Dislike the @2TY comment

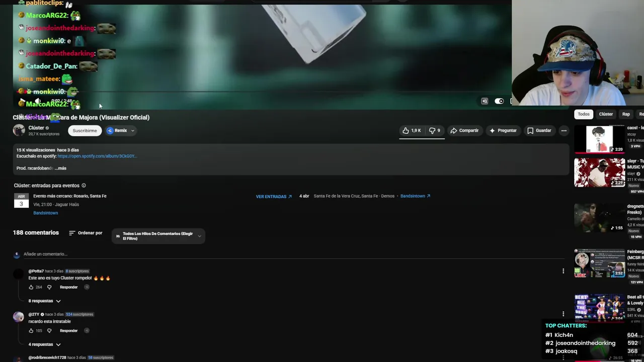click(49, 331)
